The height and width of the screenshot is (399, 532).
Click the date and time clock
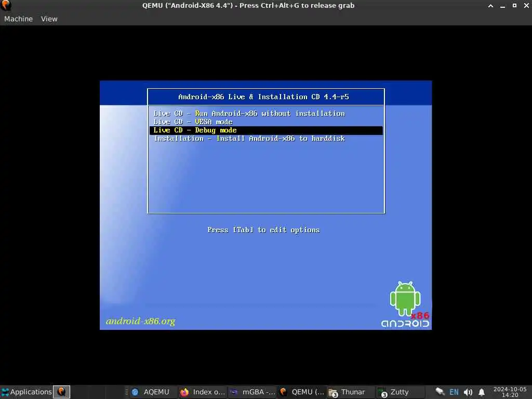pyautogui.click(x=510, y=392)
